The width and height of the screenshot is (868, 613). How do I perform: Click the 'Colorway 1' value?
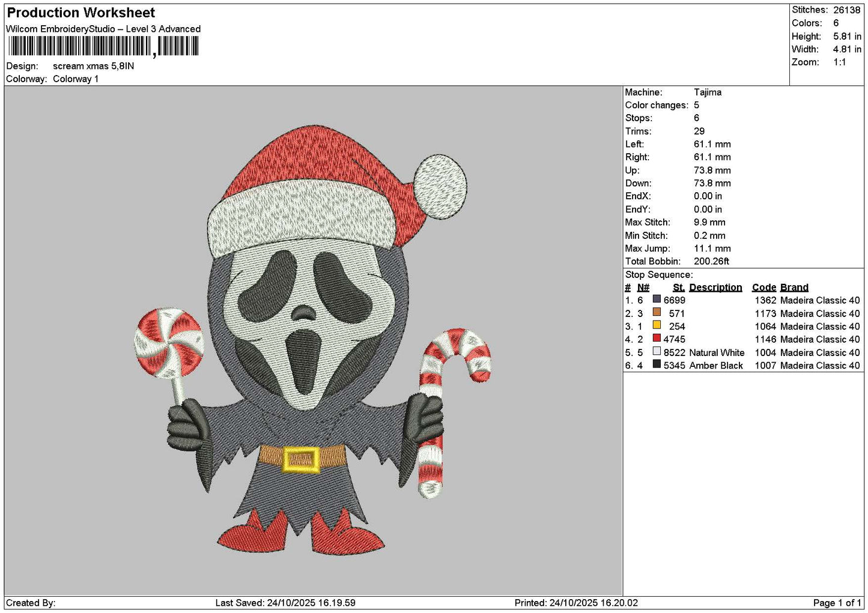click(76, 79)
